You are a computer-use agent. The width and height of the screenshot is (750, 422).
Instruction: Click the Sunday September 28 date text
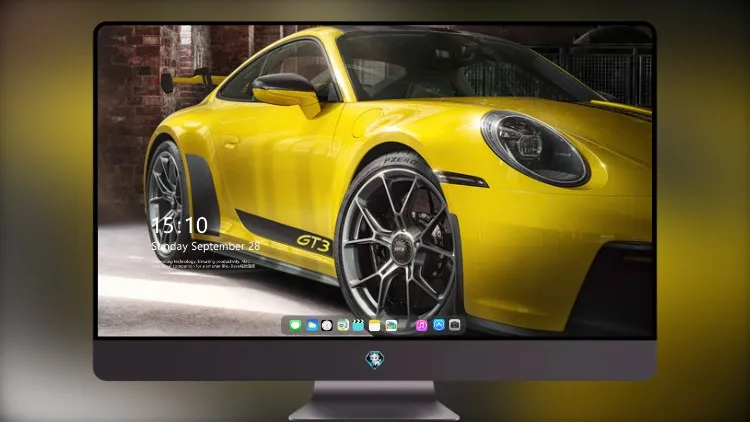click(x=206, y=246)
